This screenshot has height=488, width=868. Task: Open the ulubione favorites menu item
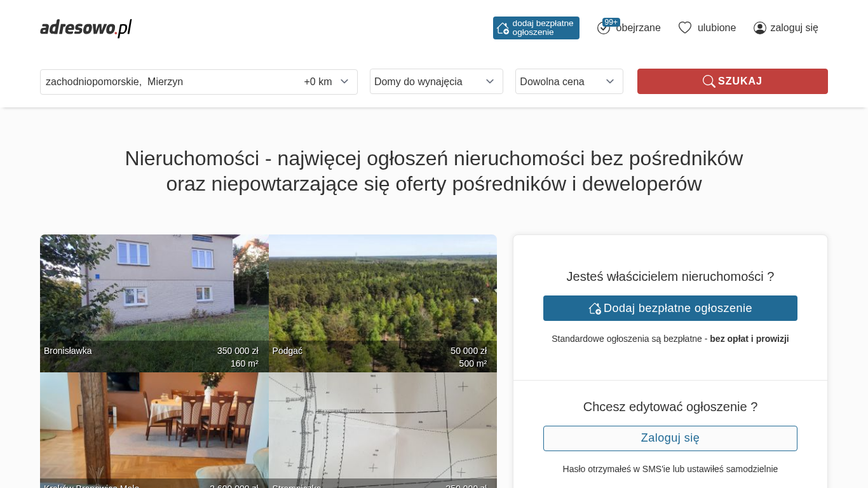tap(716, 28)
